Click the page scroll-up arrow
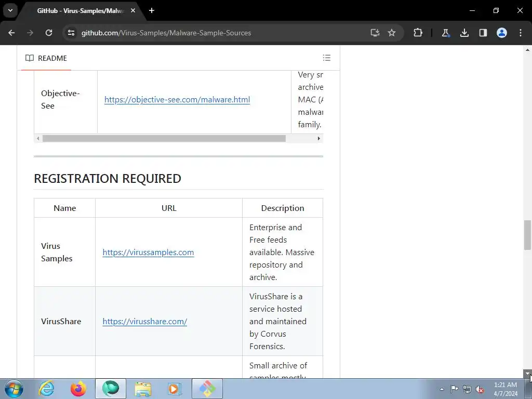Viewport: 532px width, 399px height. 527,49
